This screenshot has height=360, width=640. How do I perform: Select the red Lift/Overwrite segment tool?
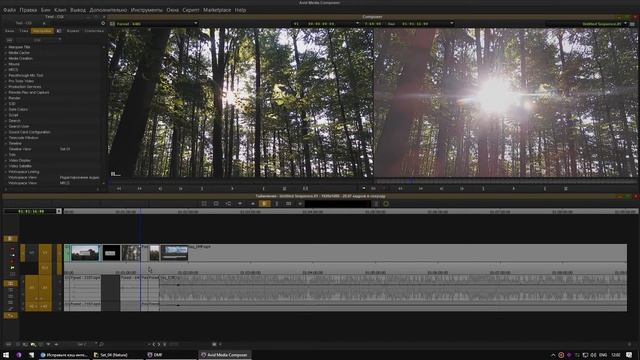12,249
